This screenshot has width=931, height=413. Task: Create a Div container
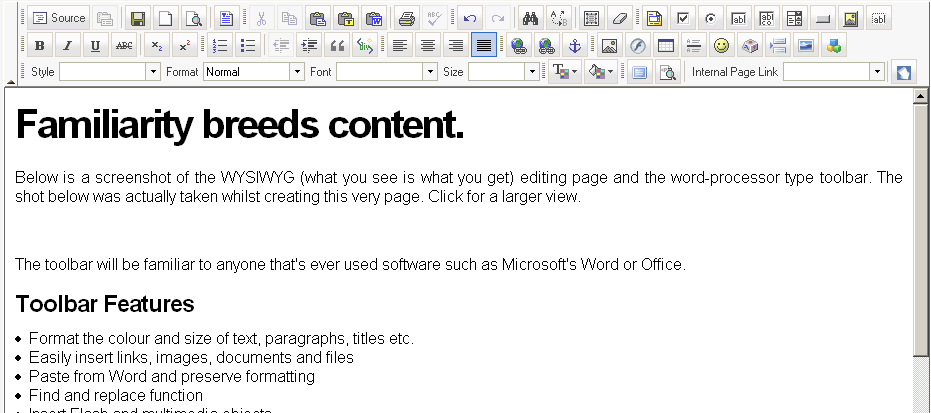point(365,45)
